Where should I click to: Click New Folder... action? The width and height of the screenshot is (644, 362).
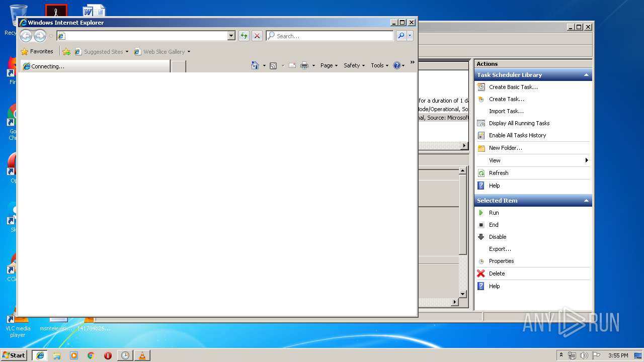pos(506,148)
